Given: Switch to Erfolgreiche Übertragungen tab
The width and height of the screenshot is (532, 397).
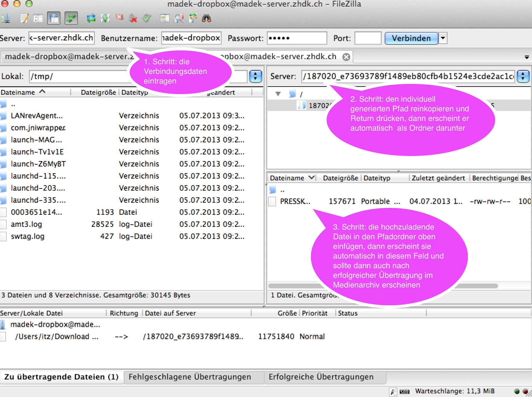Looking at the screenshot, I should (x=321, y=377).
